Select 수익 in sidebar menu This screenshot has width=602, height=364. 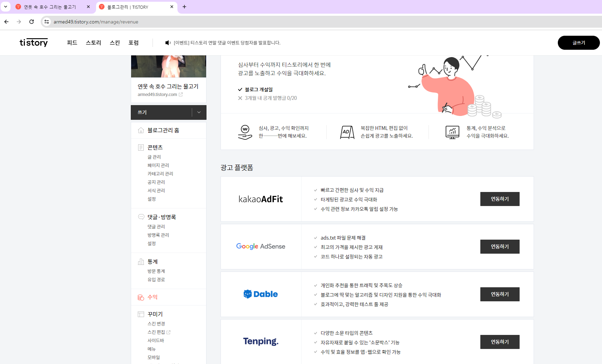point(153,297)
